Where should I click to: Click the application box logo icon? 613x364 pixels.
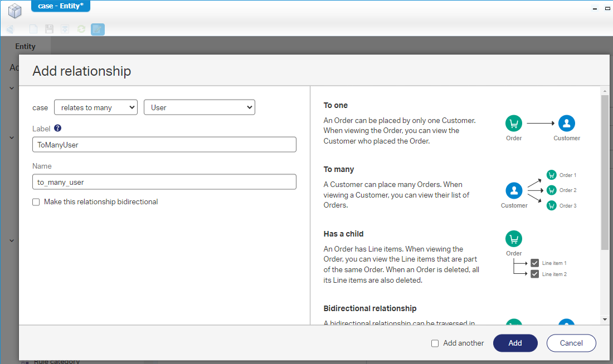click(x=14, y=11)
